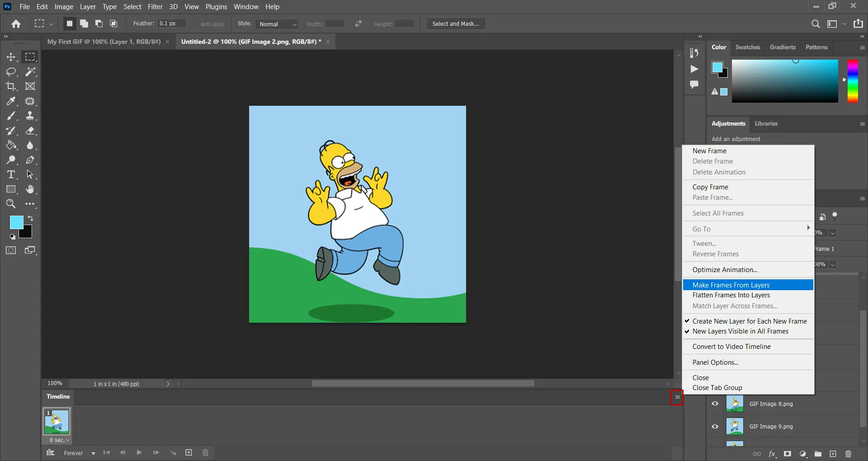This screenshot has width=868, height=461.
Task: Open the Color panel flyout menu
Action: [x=862, y=47]
